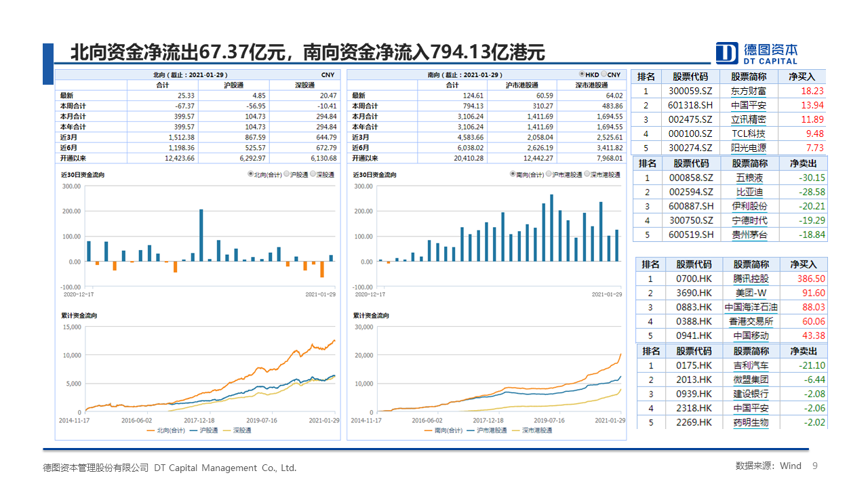Choose 沪股通 radio above northbound bar chart
The height and width of the screenshot is (488, 868).
pyautogui.click(x=286, y=174)
